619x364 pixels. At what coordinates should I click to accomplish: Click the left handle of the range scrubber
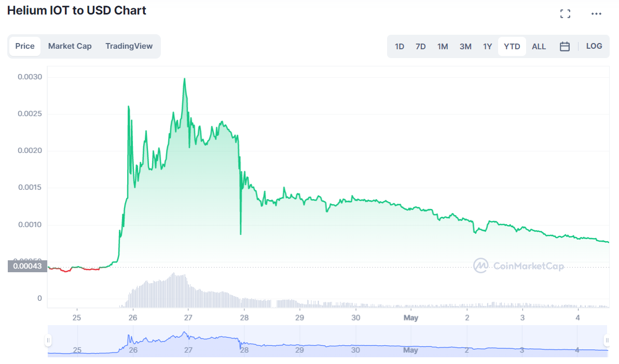coord(48,340)
